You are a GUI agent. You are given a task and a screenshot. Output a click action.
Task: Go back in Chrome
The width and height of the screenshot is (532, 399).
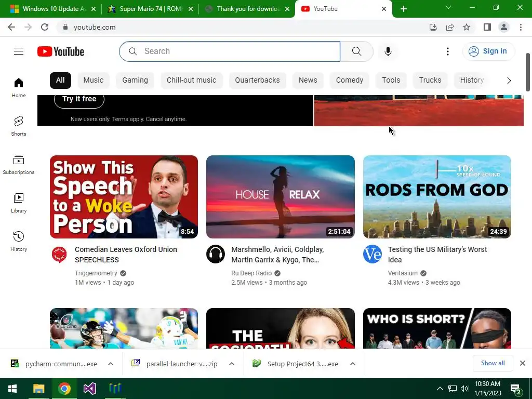11,27
